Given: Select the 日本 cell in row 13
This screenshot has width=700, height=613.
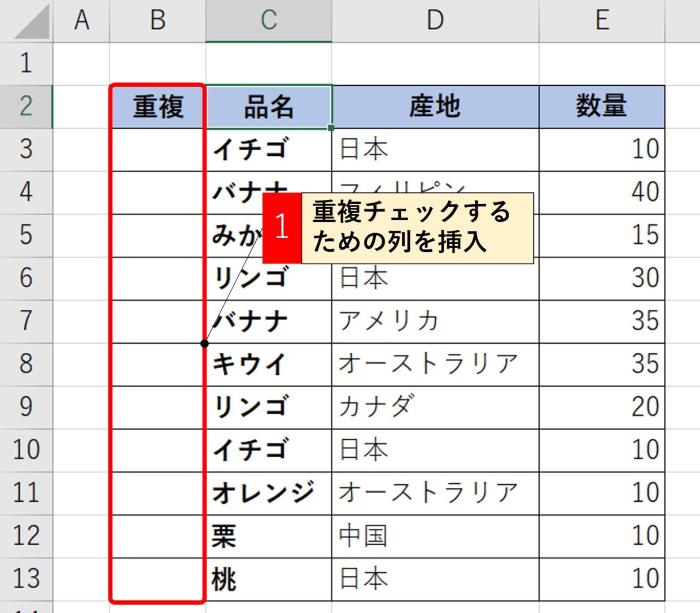Looking at the screenshot, I should pos(435,579).
